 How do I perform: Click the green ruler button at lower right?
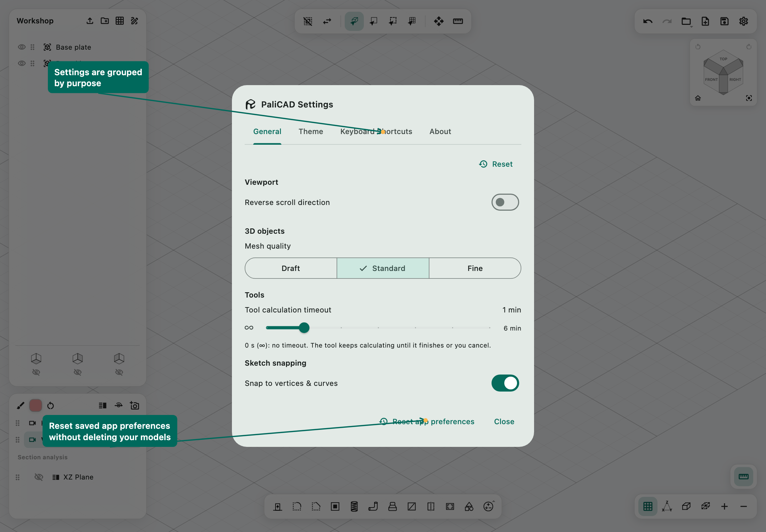click(x=744, y=477)
